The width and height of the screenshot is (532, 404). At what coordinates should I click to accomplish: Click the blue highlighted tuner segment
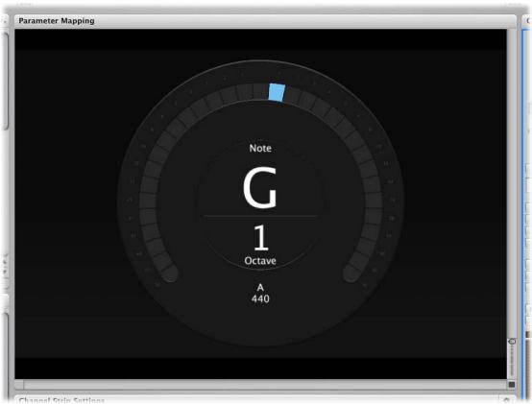coord(277,92)
